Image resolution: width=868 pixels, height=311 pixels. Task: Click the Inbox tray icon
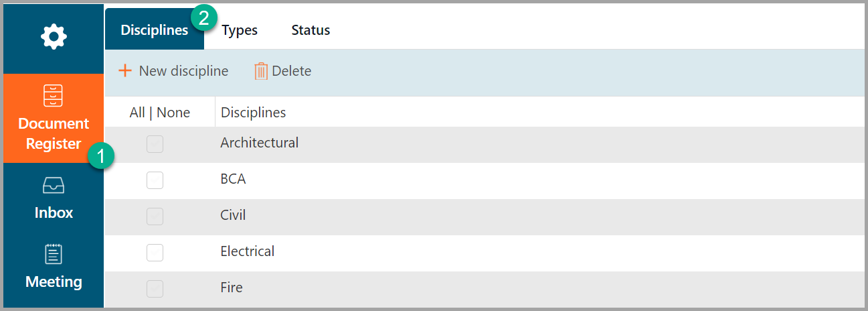(54, 185)
